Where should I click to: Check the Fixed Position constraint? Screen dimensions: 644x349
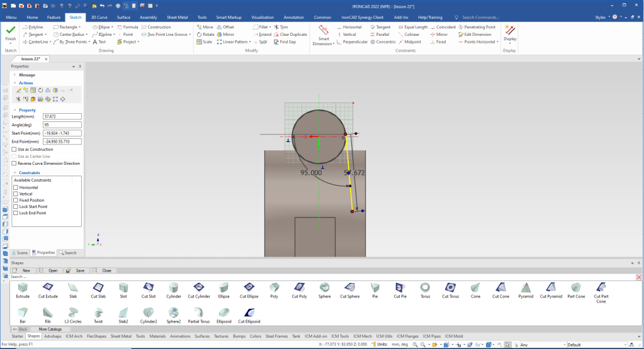[16, 200]
